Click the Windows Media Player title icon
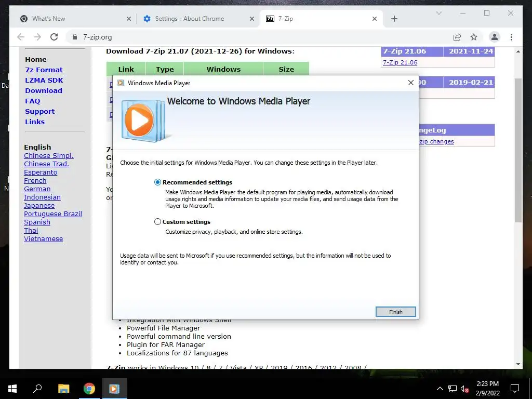 (121, 83)
